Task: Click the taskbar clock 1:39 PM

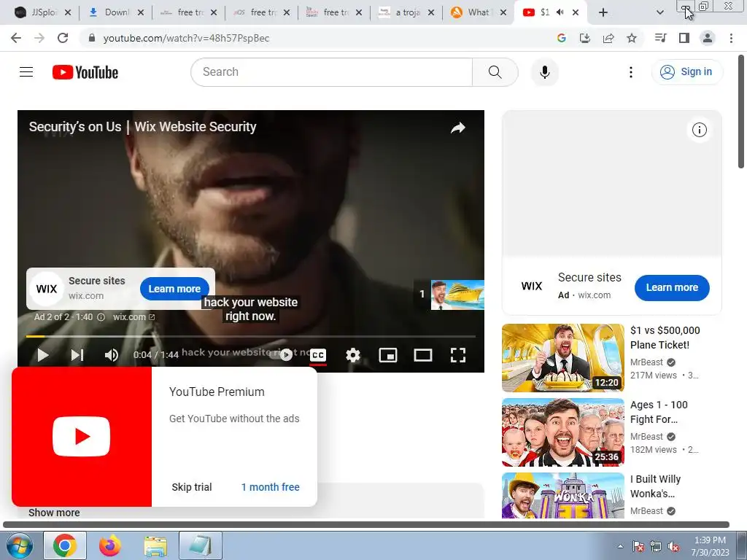Action: (x=710, y=546)
